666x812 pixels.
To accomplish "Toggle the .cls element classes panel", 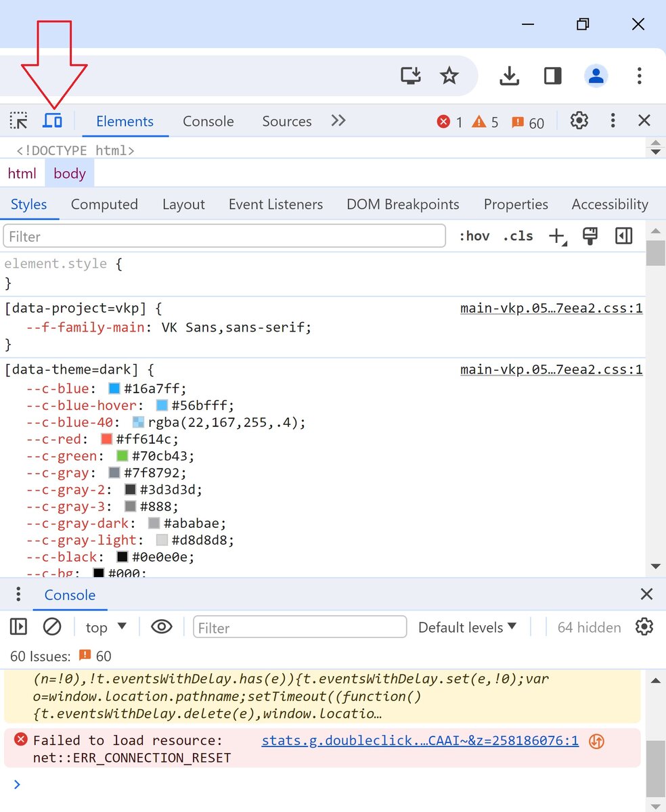I will [x=518, y=236].
